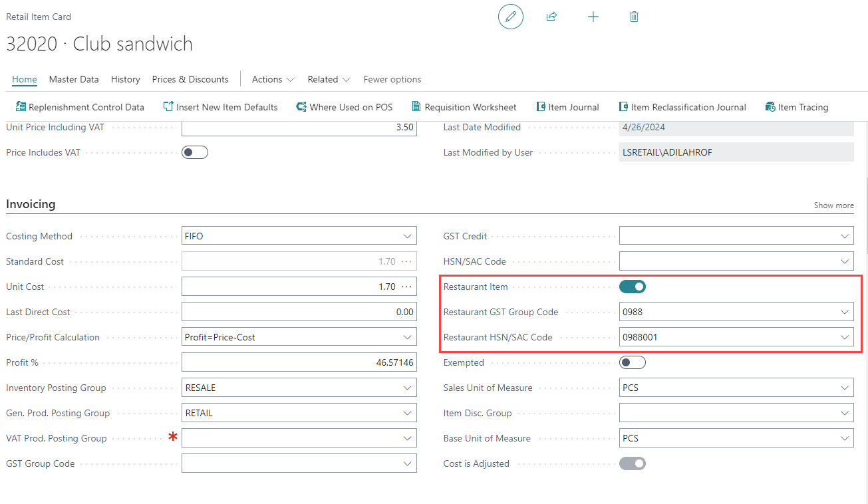Click the trash delete icon
The width and height of the screenshot is (868, 504).
[x=634, y=17]
